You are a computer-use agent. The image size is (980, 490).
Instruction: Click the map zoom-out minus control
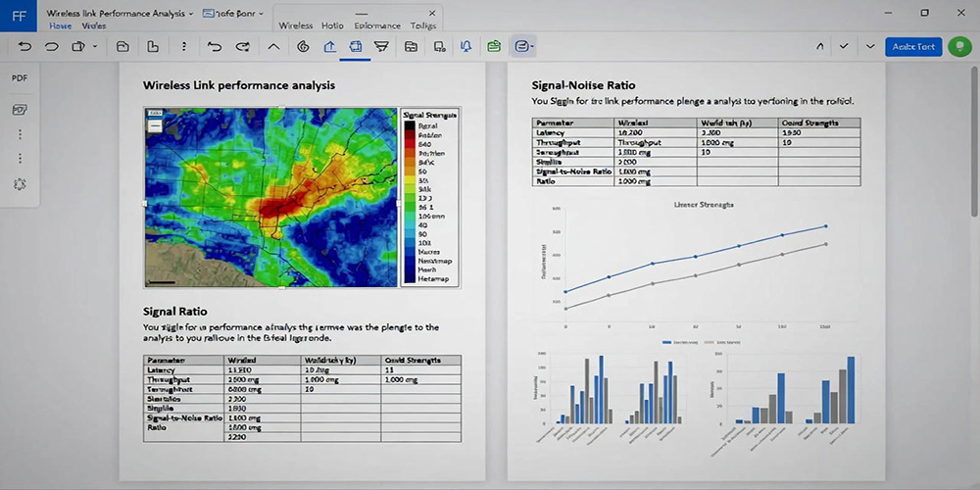point(154,126)
